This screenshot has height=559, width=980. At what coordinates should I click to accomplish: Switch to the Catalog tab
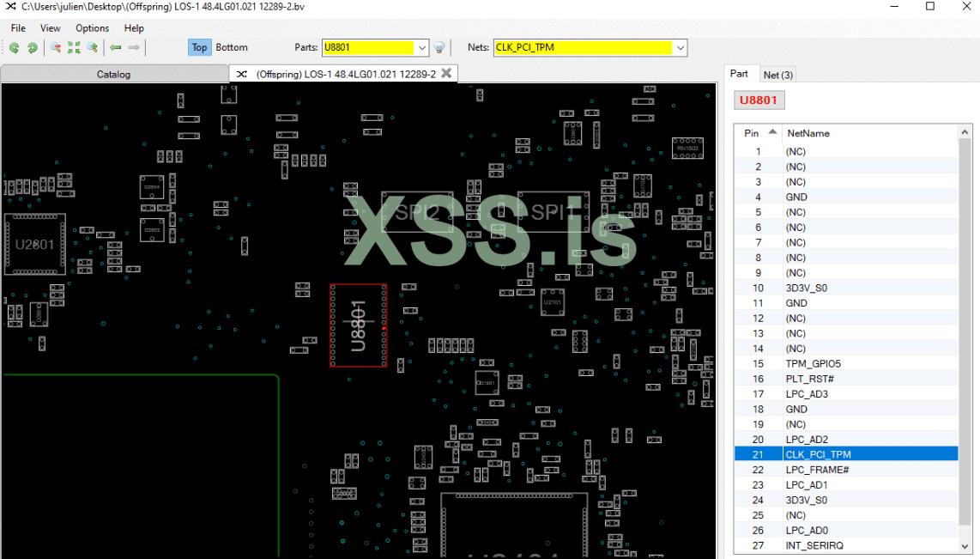(114, 74)
